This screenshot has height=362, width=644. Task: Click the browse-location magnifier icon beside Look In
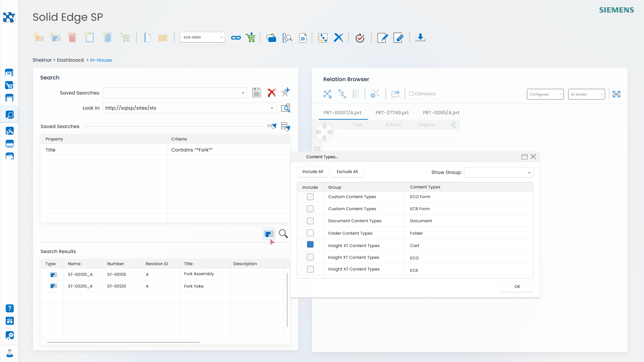pos(285,108)
